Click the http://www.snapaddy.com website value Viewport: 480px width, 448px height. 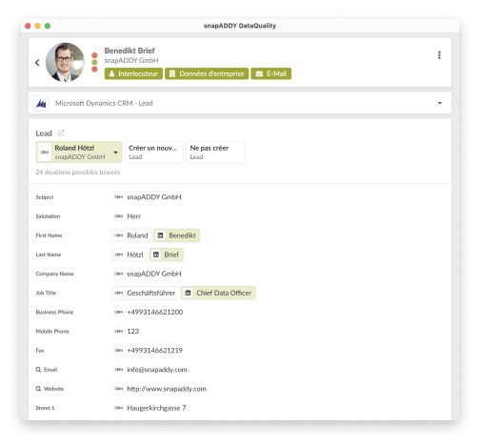click(167, 389)
